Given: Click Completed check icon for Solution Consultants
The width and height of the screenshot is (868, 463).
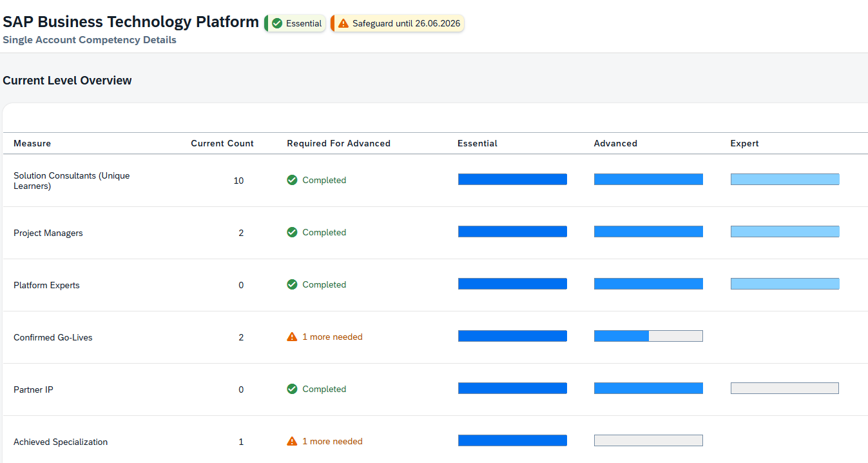Looking at the screenshot, I should coord(292,180).
